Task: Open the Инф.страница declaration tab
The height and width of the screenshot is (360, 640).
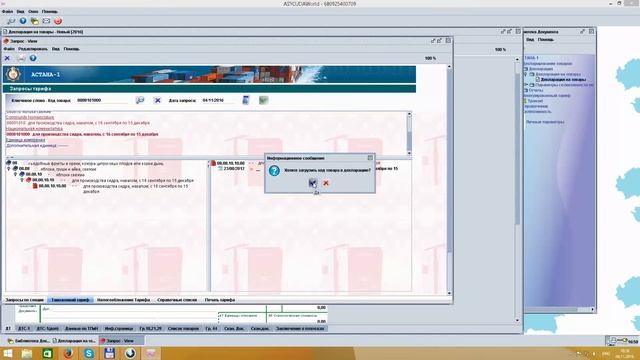Action: click(x=119, y=328)
